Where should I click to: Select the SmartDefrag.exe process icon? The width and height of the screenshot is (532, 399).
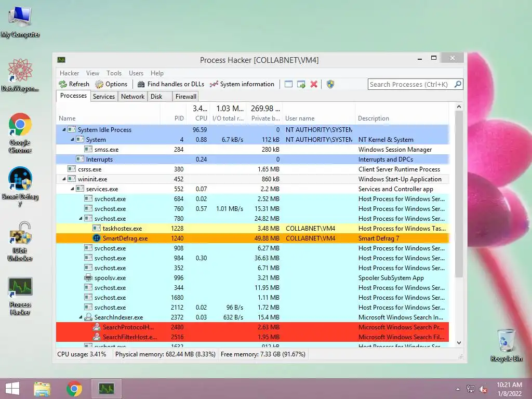coord(97,238)
